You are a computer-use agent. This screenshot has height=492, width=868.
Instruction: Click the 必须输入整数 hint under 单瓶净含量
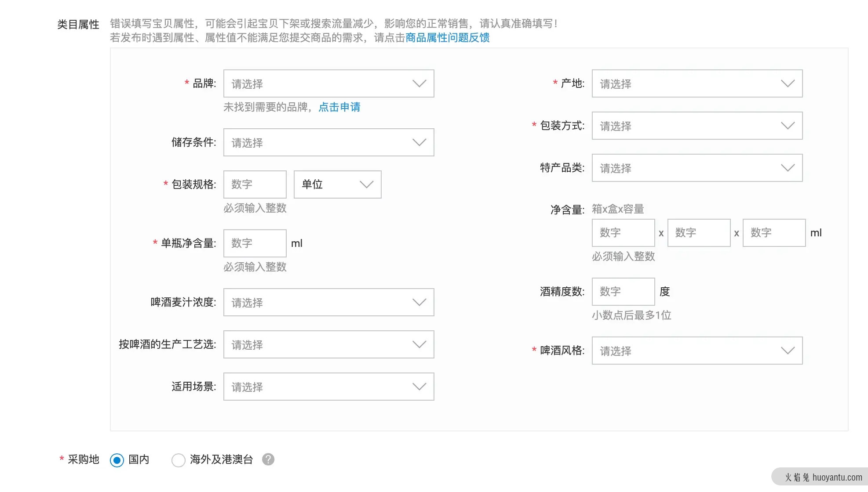pos(255,267)
